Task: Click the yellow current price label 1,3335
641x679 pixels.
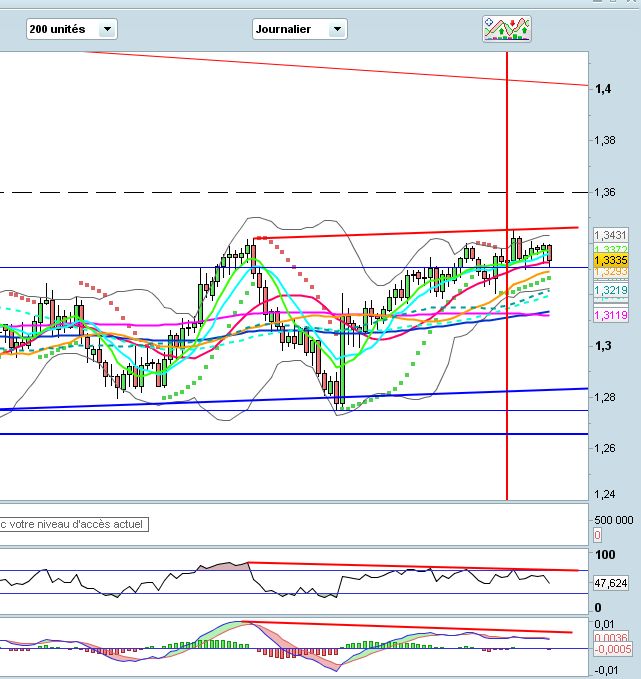Action: click(611, 260)
